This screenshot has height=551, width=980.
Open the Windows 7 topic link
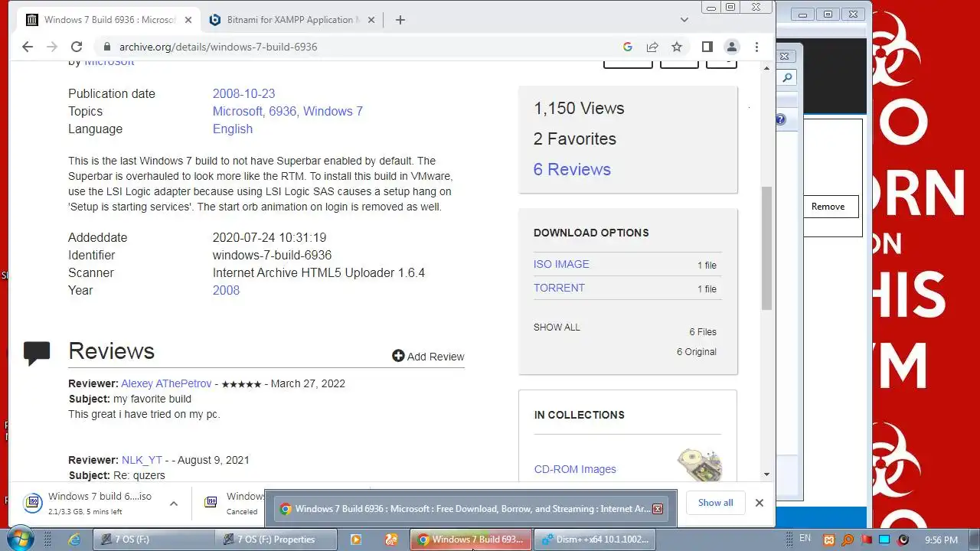point(333,111)
